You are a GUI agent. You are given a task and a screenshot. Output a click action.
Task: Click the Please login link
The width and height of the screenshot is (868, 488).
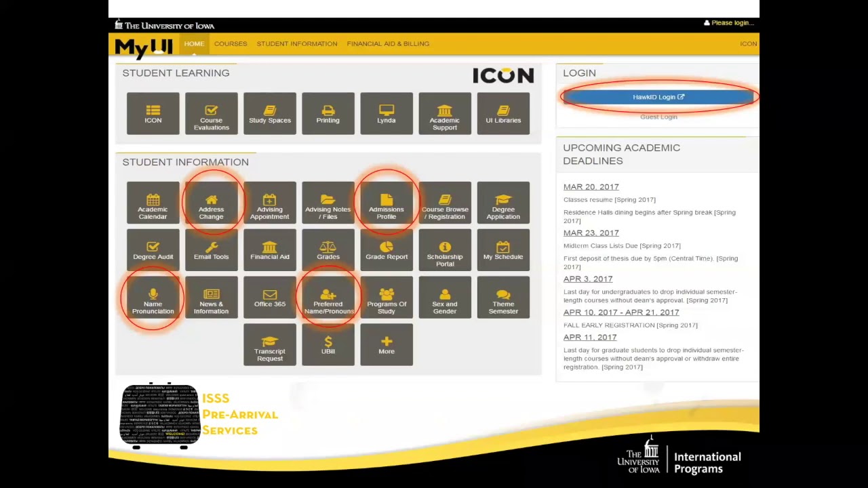(x=729, y=22)
